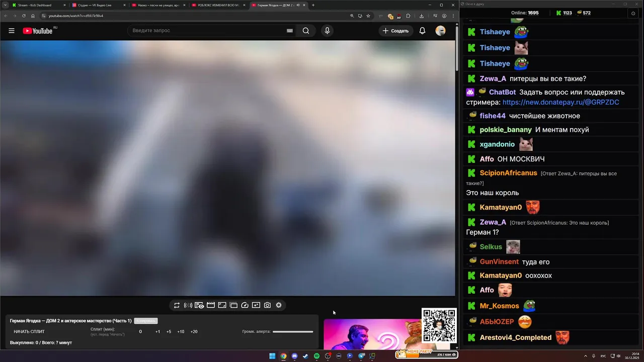Click the YouTube logo
Screen dimensions: 644x362
(x=38, y=31)
